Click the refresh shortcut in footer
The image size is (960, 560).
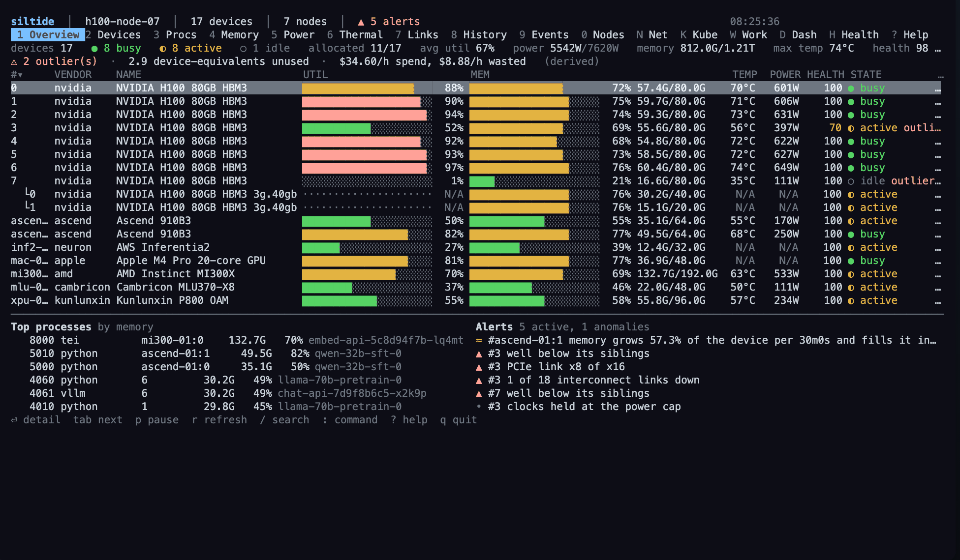[x=219, y=420]
